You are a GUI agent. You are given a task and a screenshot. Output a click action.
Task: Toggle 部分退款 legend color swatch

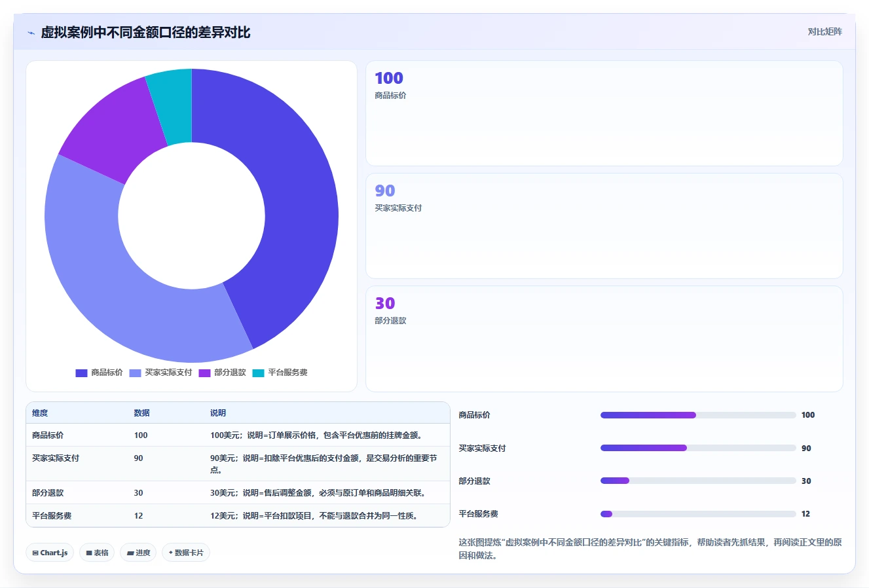[x=204, y=373]
